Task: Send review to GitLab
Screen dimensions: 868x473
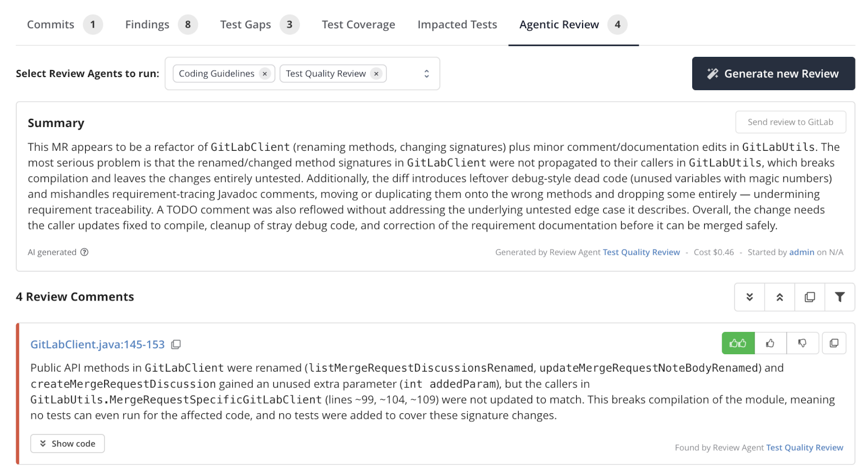Action: click(790, 122)
